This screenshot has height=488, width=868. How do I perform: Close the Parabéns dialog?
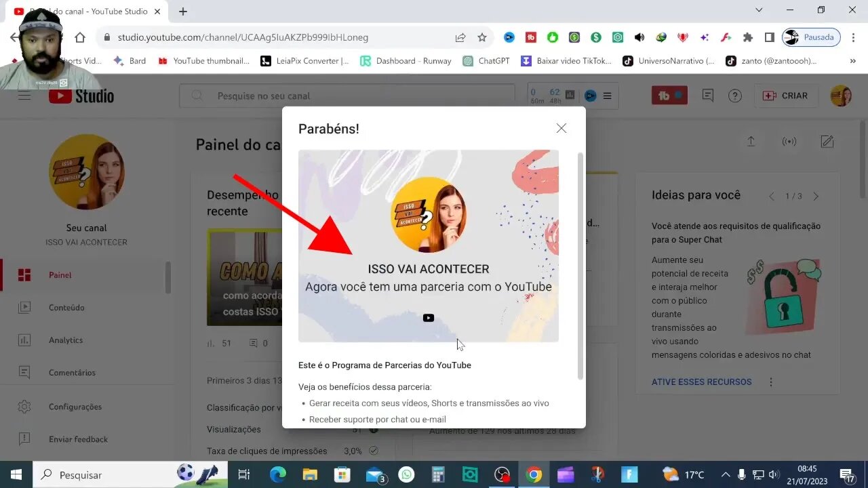pyautogui.click(x=561, y=128)
